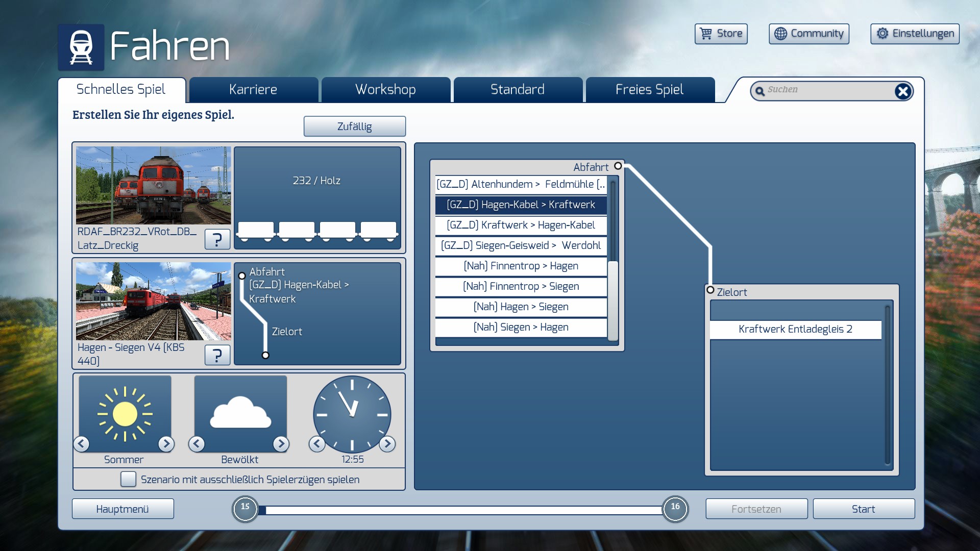Open the Store

(x=721, y=34)
